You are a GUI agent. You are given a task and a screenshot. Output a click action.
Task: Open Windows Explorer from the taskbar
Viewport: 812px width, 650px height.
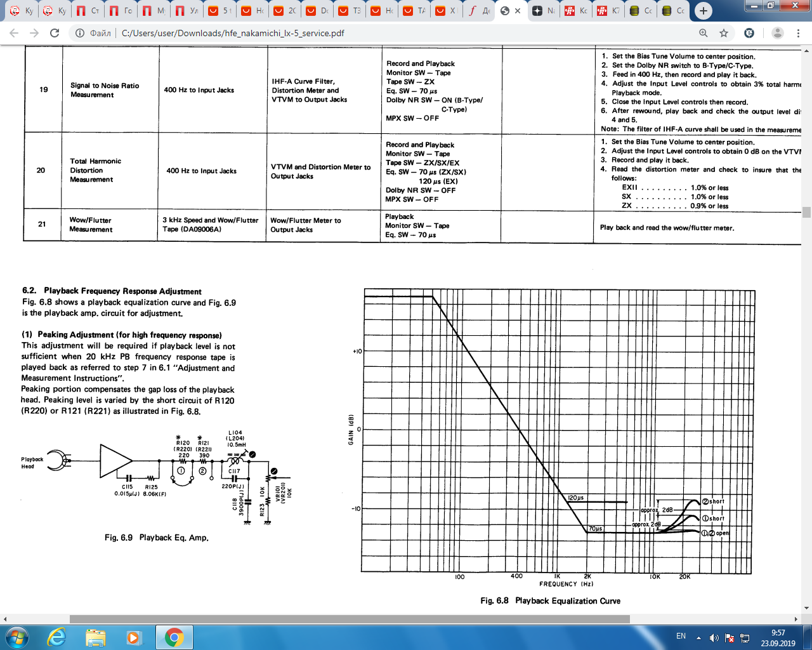pos(95,637)
